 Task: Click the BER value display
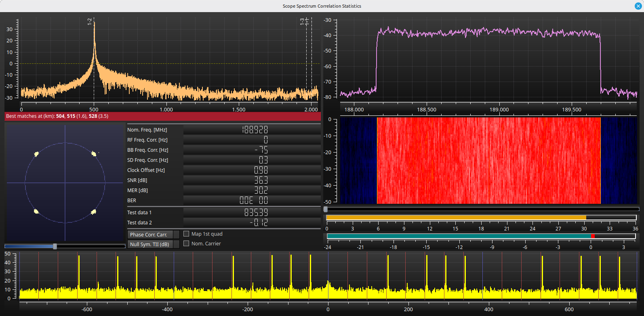pos(252,200)
